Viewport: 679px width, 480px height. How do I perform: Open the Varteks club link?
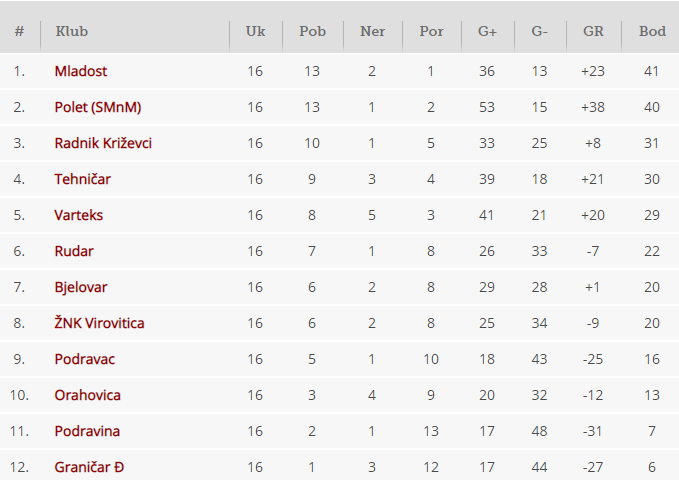click(x=79, y=215)
